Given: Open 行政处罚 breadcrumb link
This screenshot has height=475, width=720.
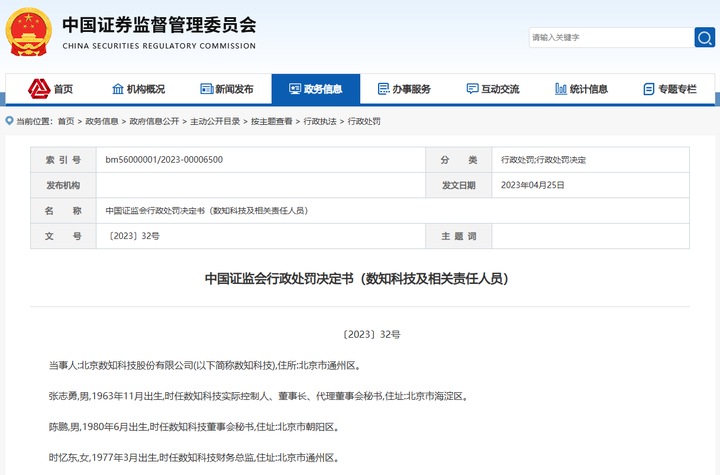Looking at the screenshot, I should (364, 121).
